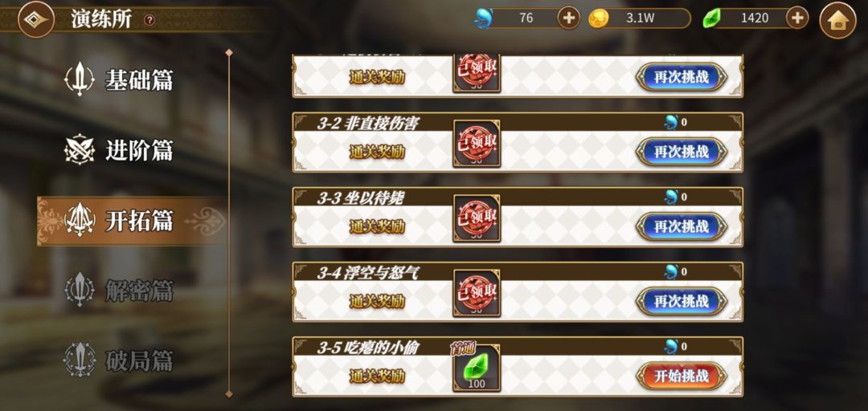Image resolution: width=868 pixels, height=411 pixels.
Task: Open the 破局篇 tab
Action: (x=119, y=360)
